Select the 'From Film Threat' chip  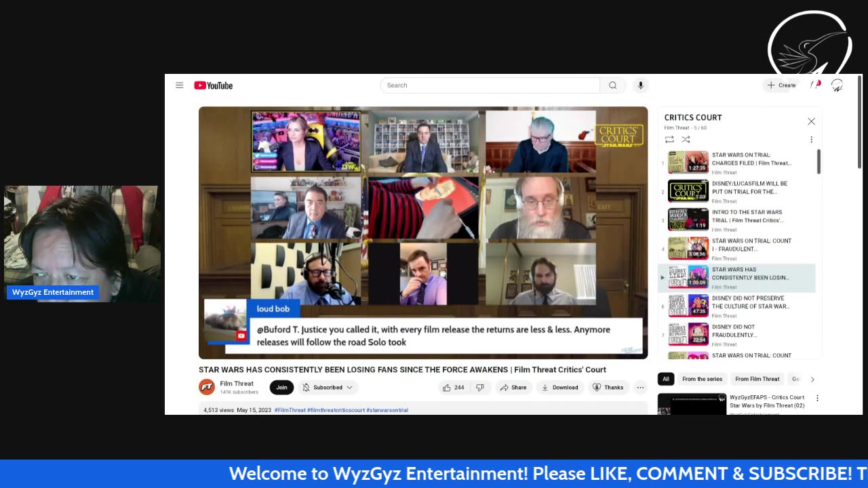pos(757,379)
